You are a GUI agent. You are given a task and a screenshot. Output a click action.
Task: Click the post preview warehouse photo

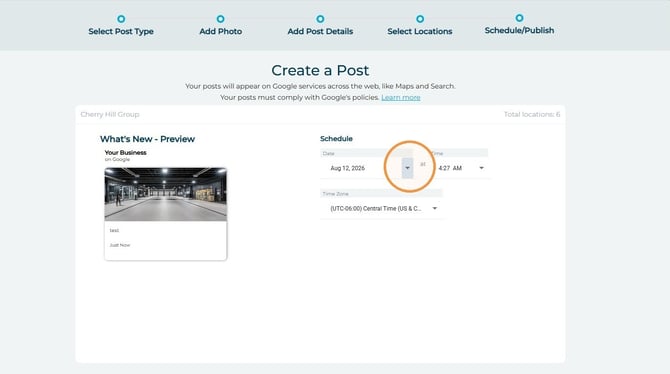[166, 194]
